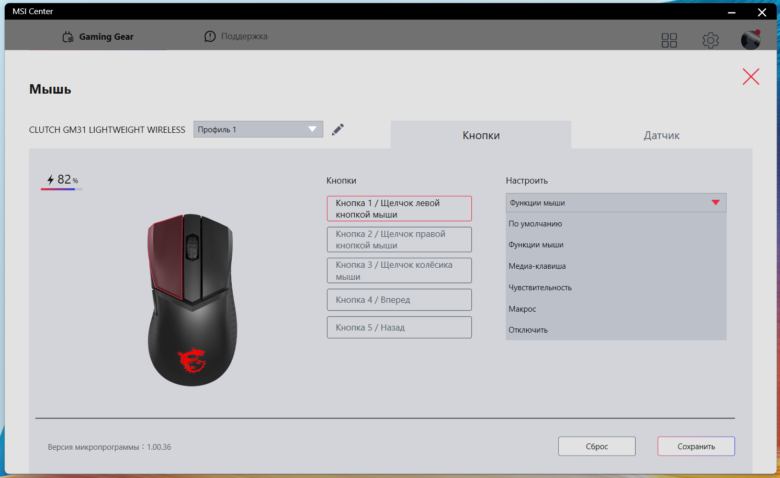Viewport: 780px width, 478px height.
Task: Click the apps grid icon
Action: 669,40
